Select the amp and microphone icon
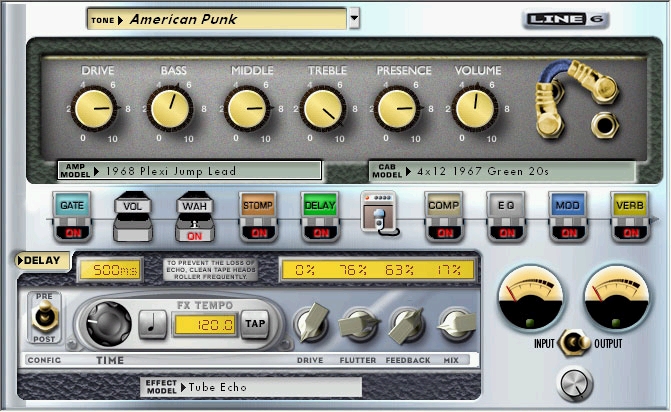This screenshot has width=671, height=412. point(379,213)
